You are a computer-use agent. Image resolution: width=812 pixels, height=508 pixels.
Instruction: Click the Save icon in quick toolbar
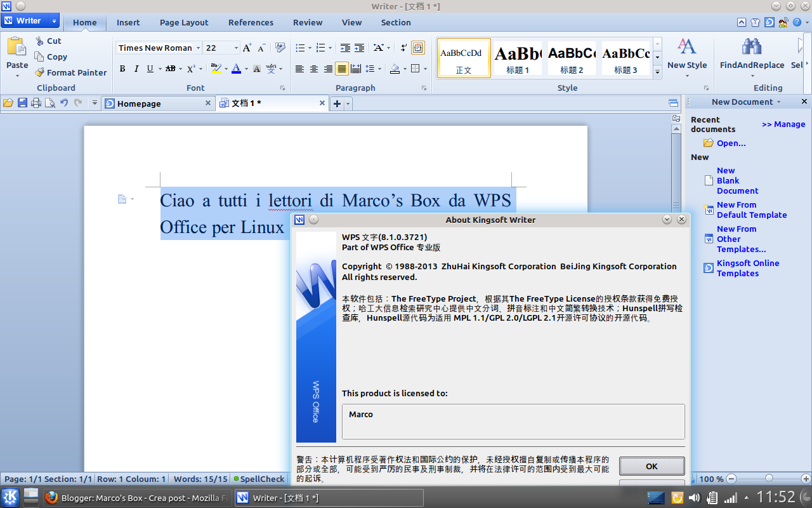coord(22,103)
